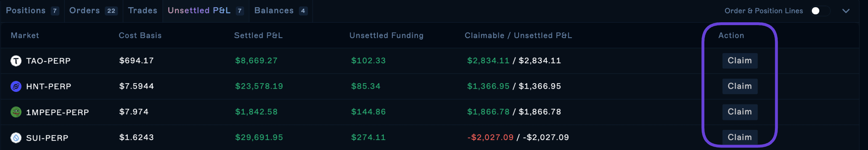Click unsettled funding $102.33

pos(368,61)
